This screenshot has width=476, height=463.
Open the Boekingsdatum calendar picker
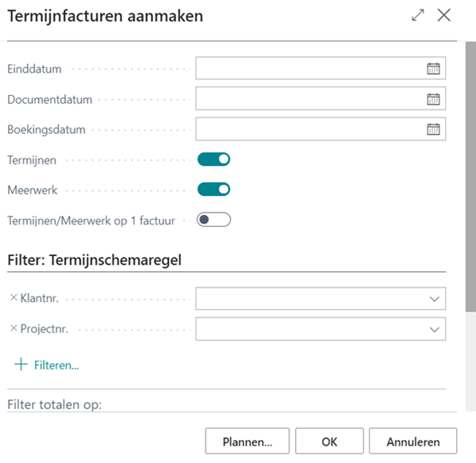433,129
